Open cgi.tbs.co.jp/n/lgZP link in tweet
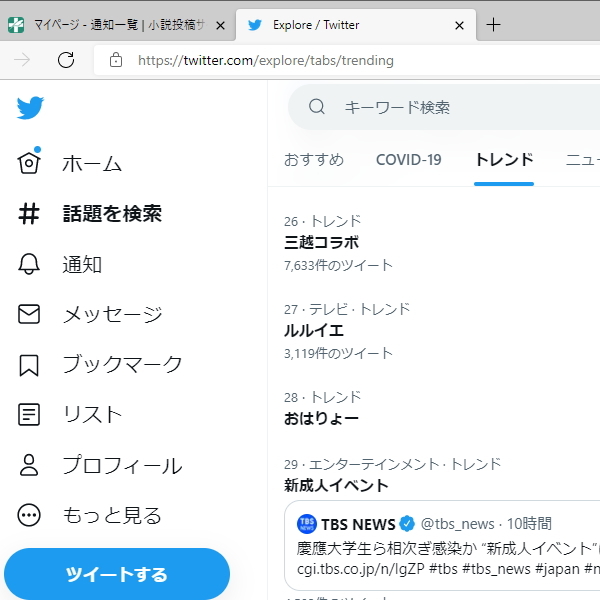 (x=360, y=569)
